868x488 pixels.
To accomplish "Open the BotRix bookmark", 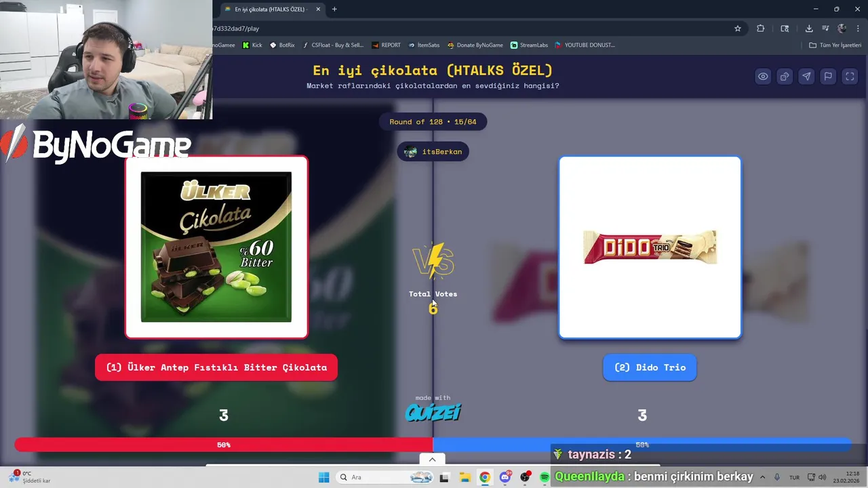I will click(x=282, y=45).
